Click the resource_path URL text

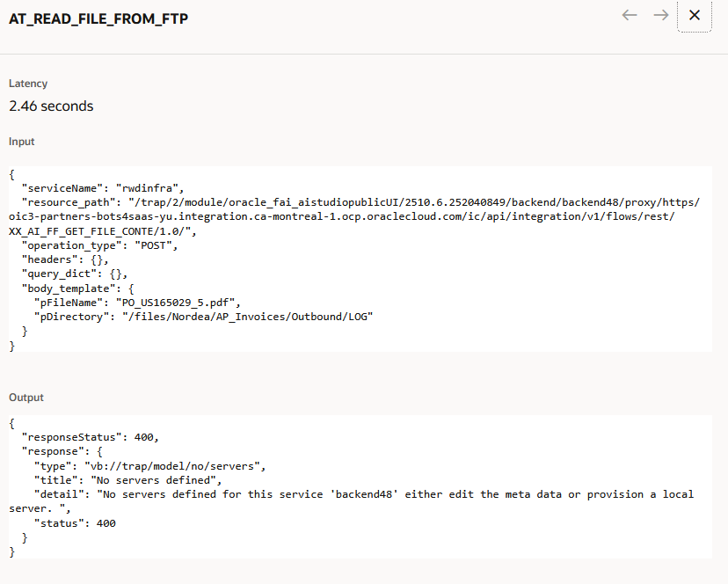pos(354,216)
